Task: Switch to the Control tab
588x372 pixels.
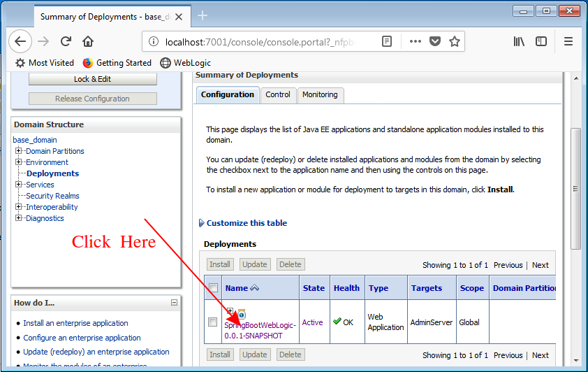Action: (278, 95)
